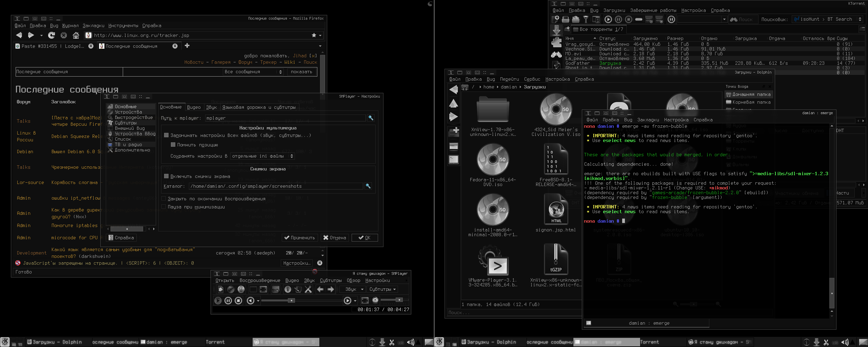The height and width of the screenshot is (347, 868).
Task: Click KTorrent remove torrent minus icon
Action: [x=639, y=19]
